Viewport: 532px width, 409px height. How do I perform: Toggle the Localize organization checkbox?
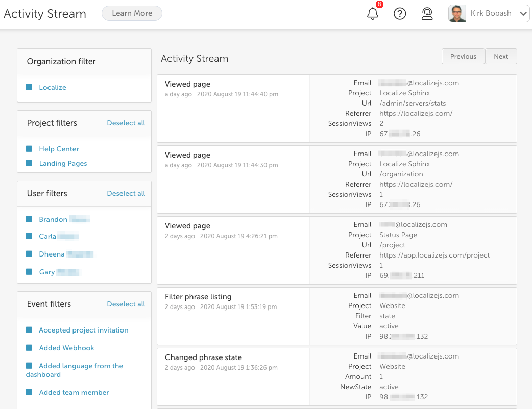click(x=29, y=87)
